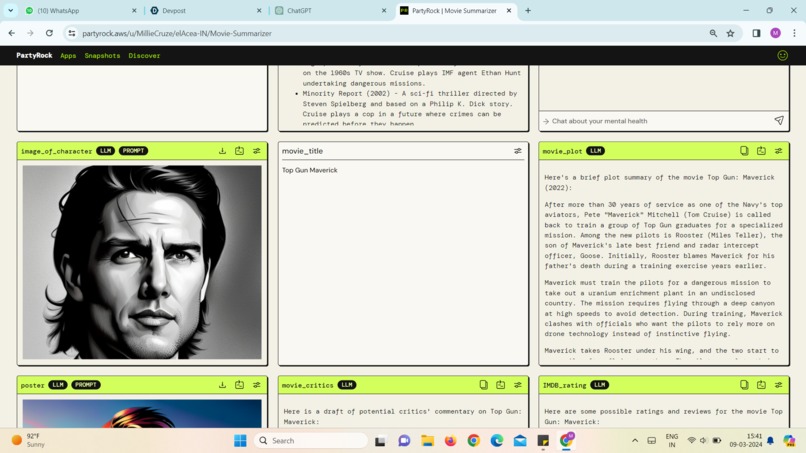Open browser zoom magnifier icon
Screen dimensions: 806x453
pos(713,33)
